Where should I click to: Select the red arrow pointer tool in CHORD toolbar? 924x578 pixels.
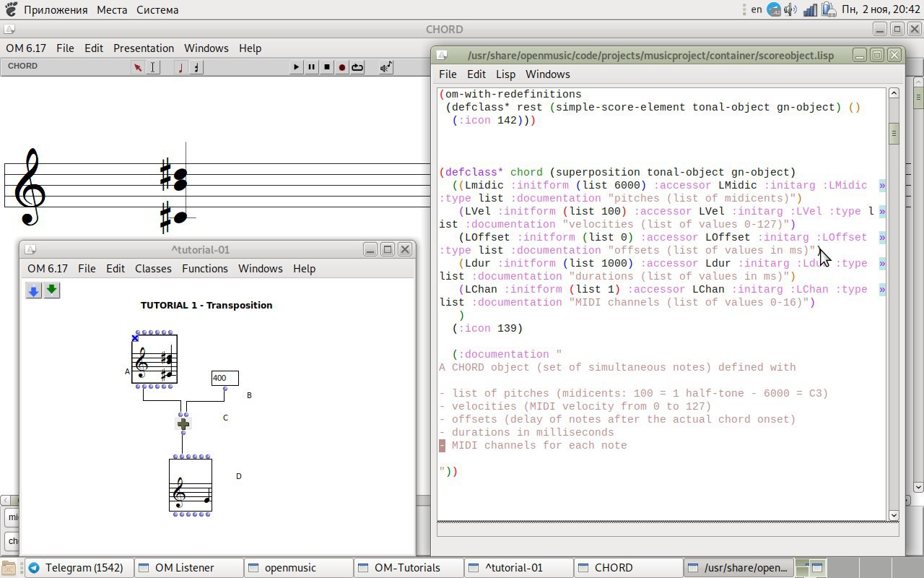point(137,67)
